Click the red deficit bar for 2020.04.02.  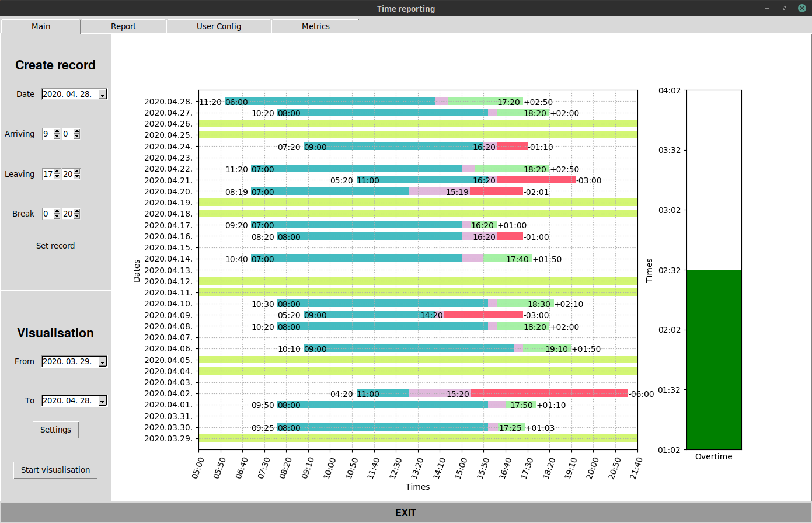pyautogui.click(x=549, y=393)
